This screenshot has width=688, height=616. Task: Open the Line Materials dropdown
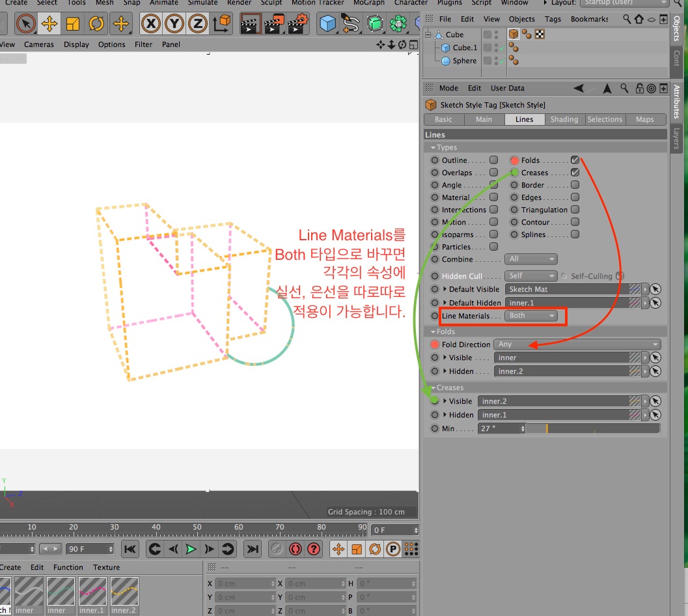pyautogui.click(x=532, y=316)
